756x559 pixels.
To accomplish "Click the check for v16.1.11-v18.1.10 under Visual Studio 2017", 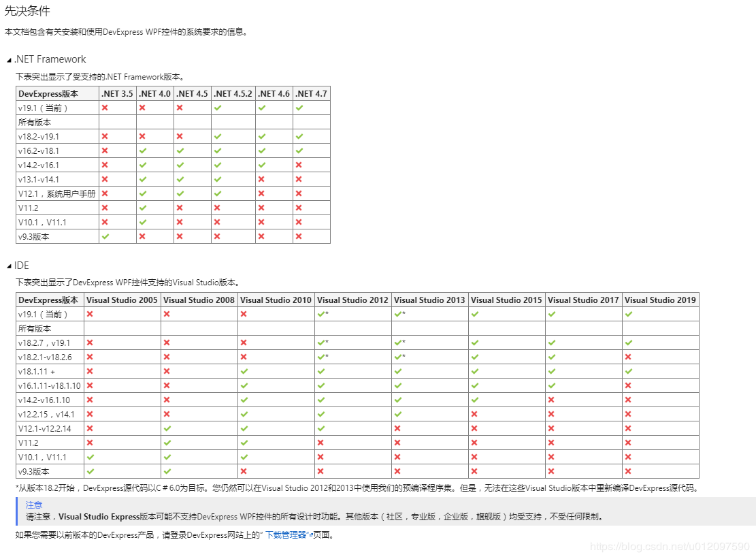I will point(552,385).
